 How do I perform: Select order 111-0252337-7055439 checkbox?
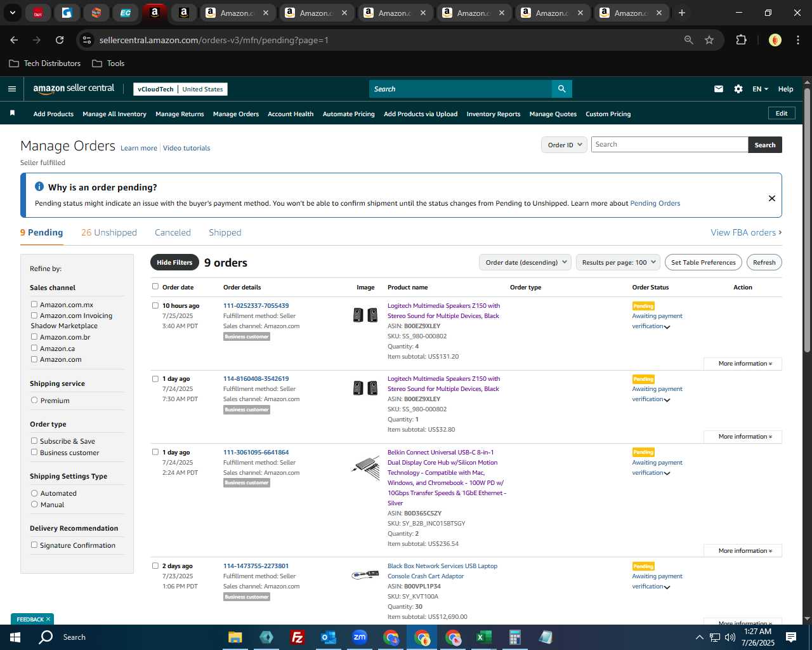(155, 305)
